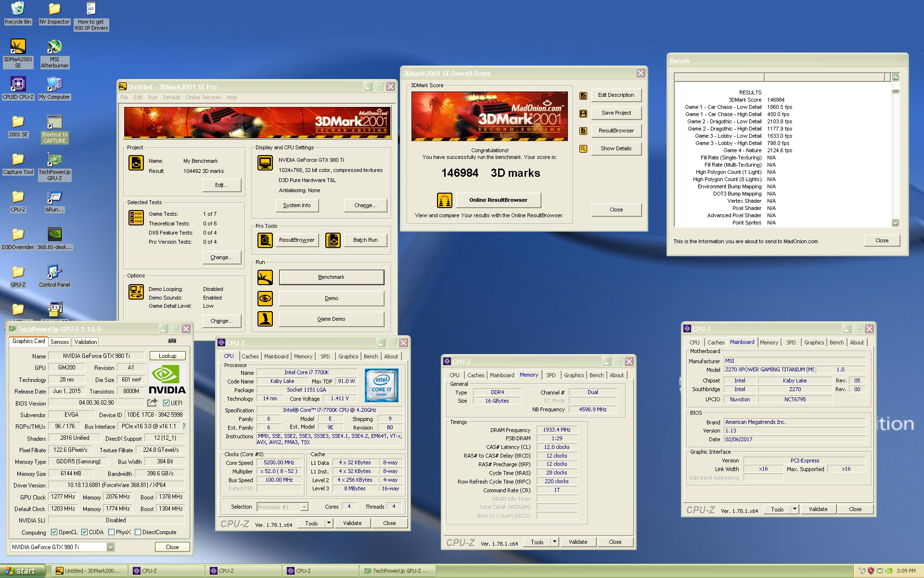Toggle the PhysX checkbox in GPU-Z
This screenshot has height=578, width=924.
(111, 532)
